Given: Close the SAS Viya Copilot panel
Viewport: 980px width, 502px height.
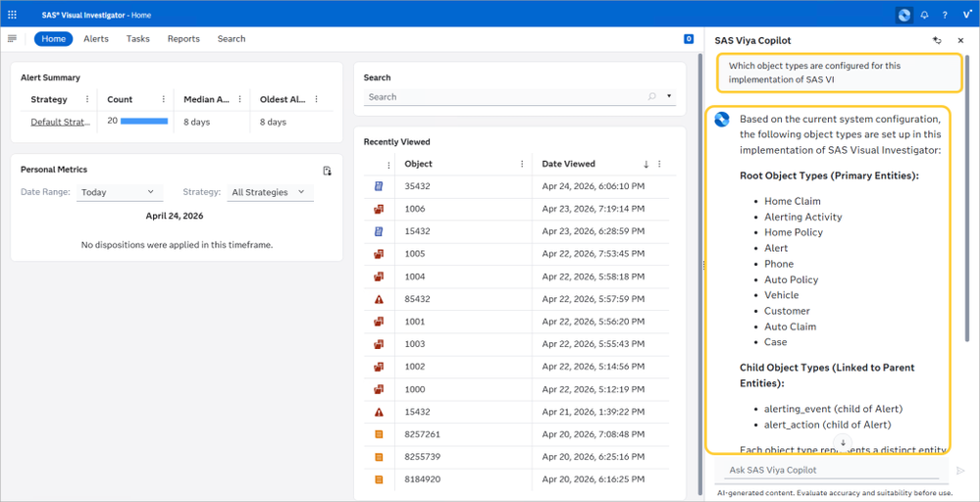Looking at the screenshot, I should click(960, 40).
